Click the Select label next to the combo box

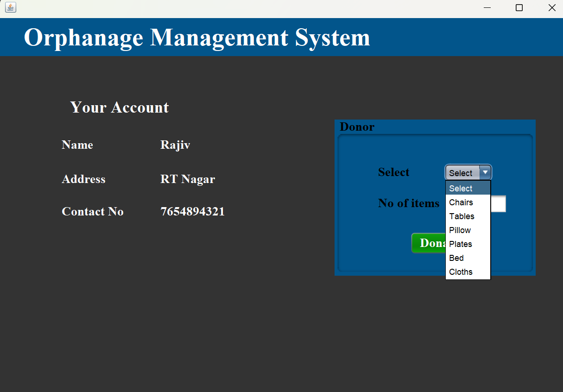(x=393, y=172)
